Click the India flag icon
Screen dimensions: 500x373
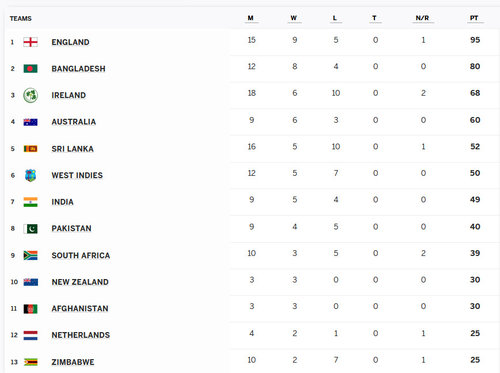click(30, 202)
